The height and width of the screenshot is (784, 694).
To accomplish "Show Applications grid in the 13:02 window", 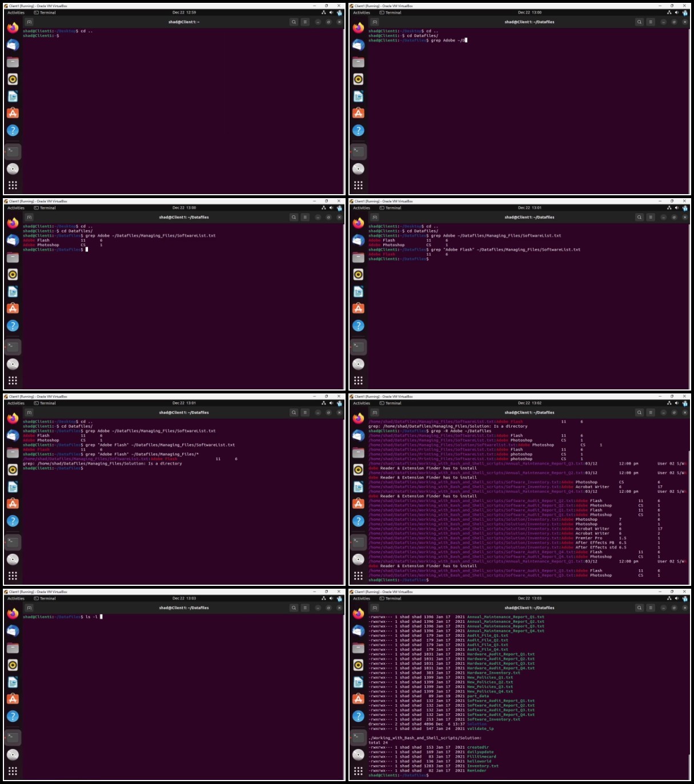I will coord(358,576).
